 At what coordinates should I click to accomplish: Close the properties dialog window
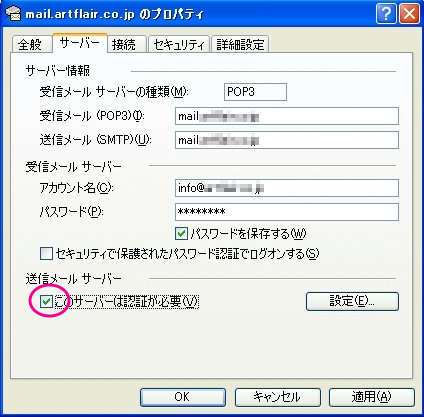[409, 14]
